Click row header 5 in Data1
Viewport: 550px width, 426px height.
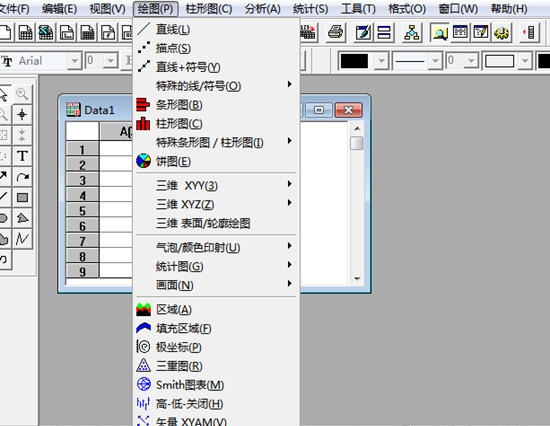[82, 211]
